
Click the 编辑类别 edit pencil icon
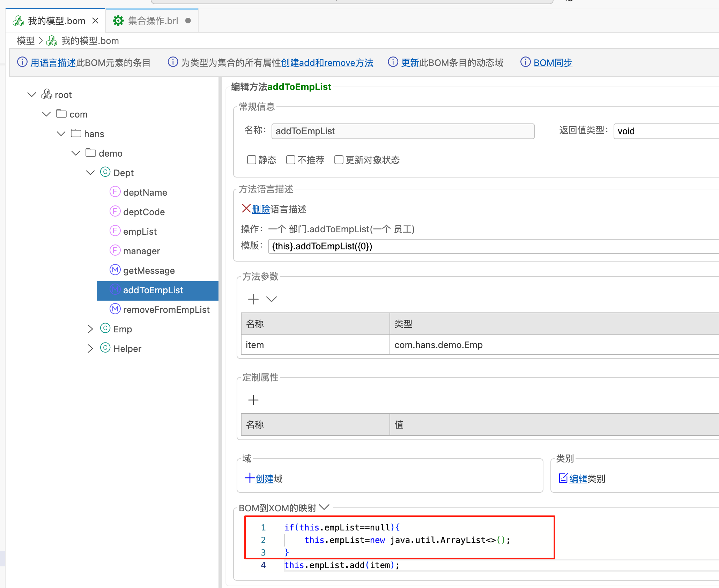pyautogui.click(x=563, y=478)
